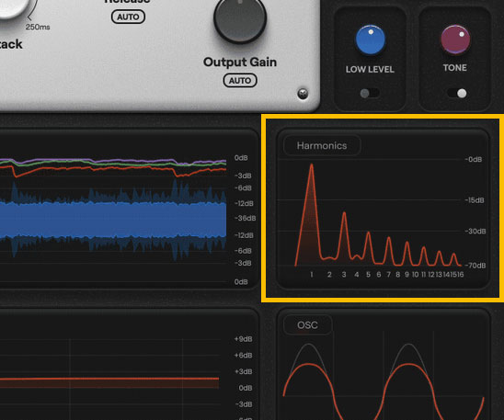Click harmonic number 5 on axis
Screen dimensions: 504x420
point(368,275)
